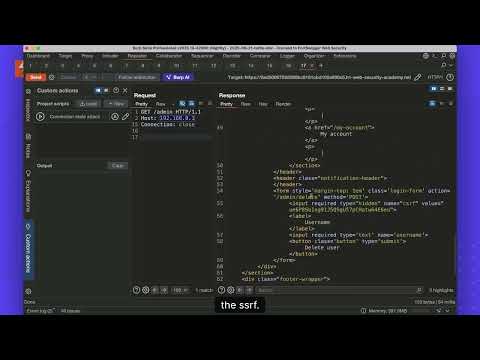Open help icon beside HTTP/1

(450, 77)
